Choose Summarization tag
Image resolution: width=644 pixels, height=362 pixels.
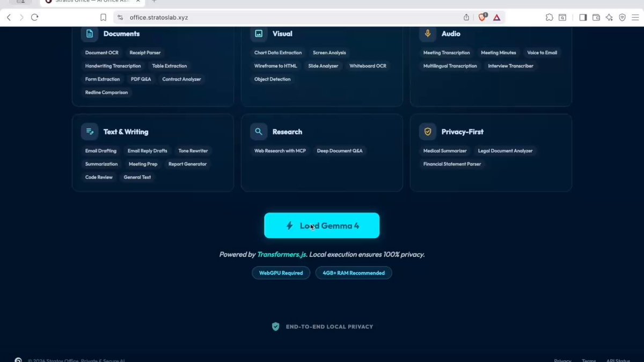coord(101,164)
